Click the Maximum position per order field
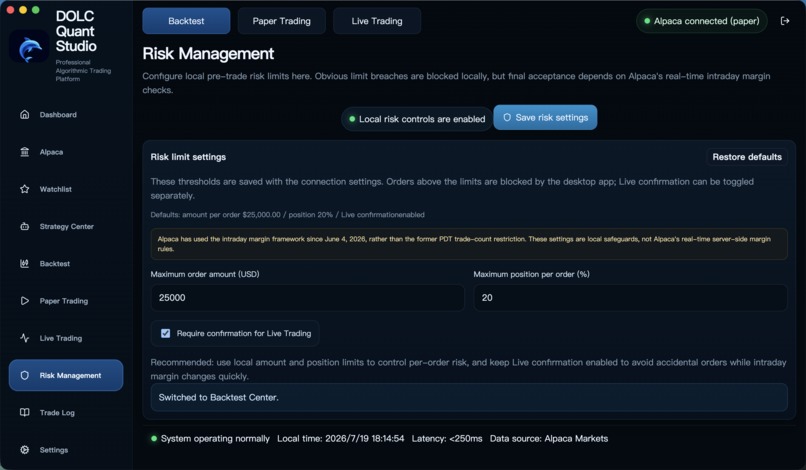 pyautogui.click(x=630, y=298)
